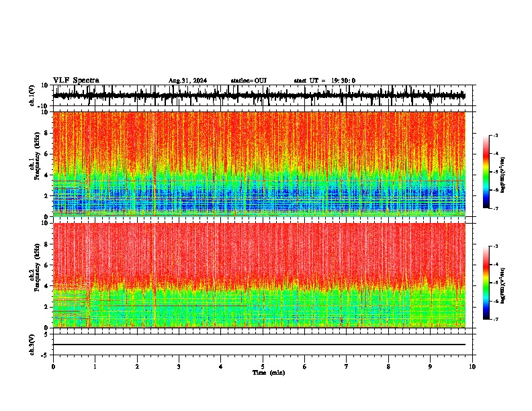The image size is (532, 411).
Task: Click the time axis tick label '1'
Action: pyautogui.click(x=95, y=367)
